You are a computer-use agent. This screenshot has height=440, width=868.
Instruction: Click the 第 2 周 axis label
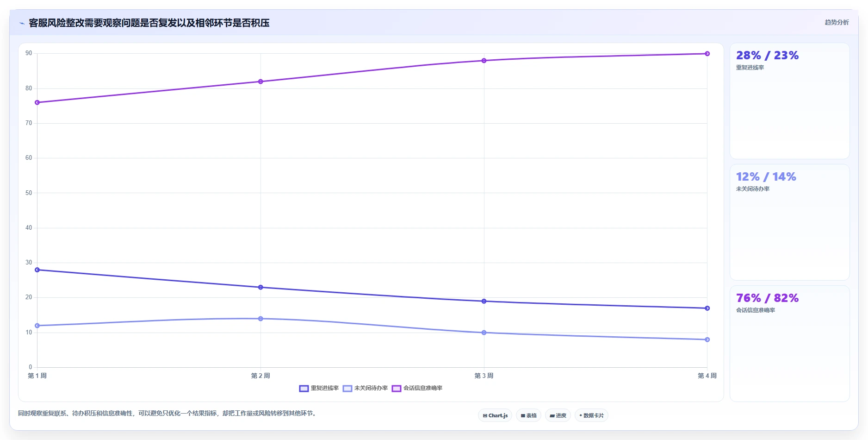[260, 376]
